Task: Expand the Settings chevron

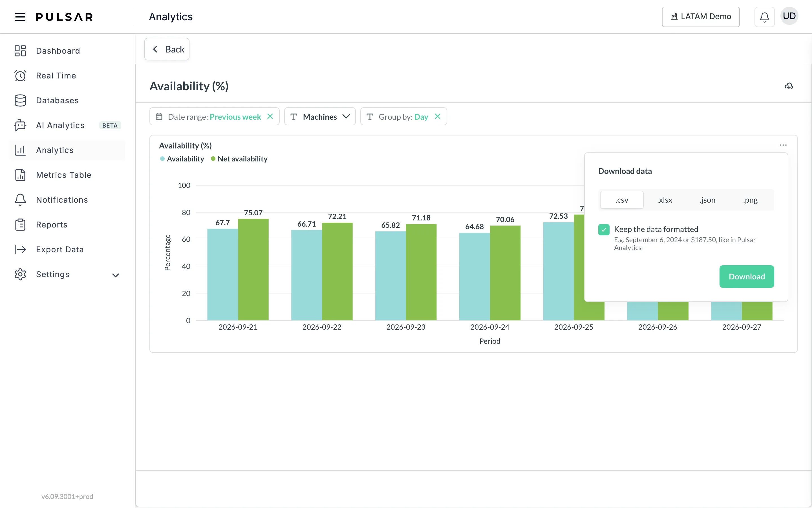Action: [x=115, y=275]
